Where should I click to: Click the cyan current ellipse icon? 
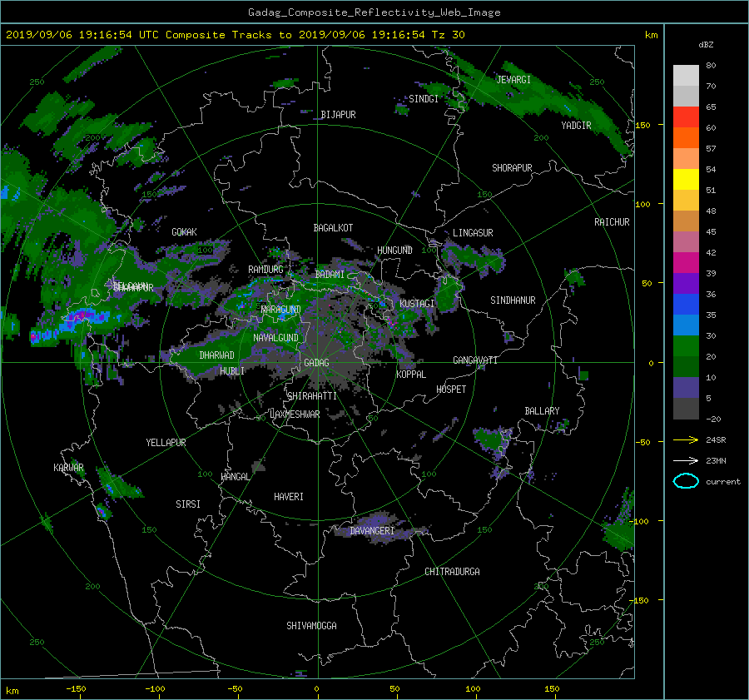point(686,481)
